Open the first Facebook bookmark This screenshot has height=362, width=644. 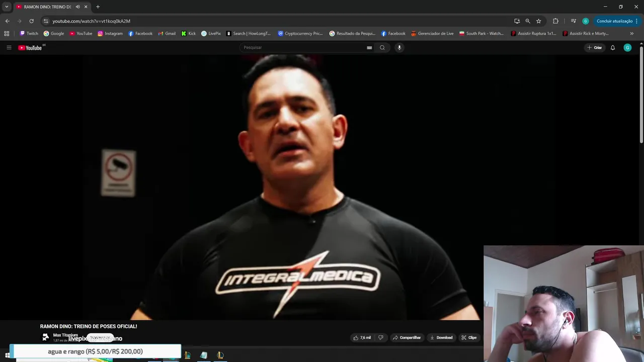pyautogui.click(x=140, y=34)
